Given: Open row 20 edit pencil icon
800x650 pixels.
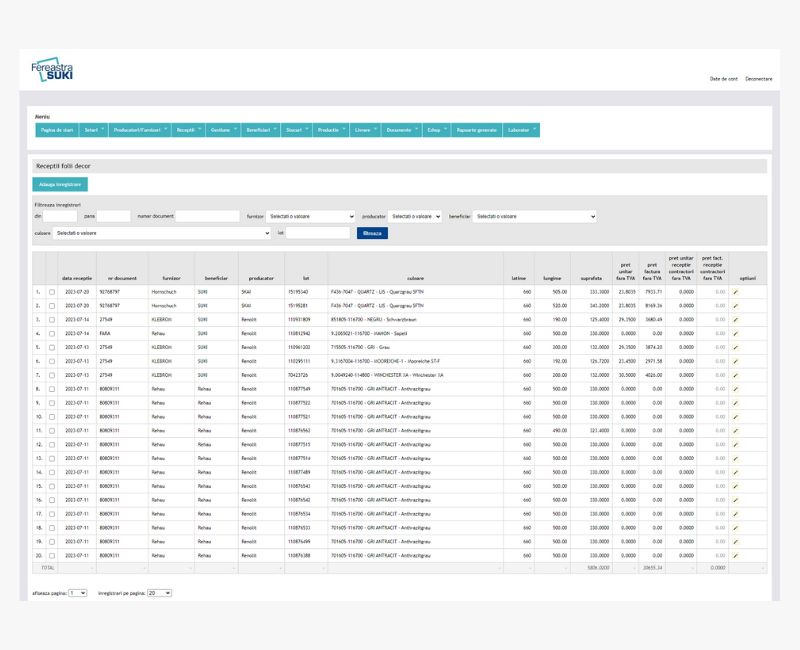Looking at the screenshot, I should pos(735,555).
